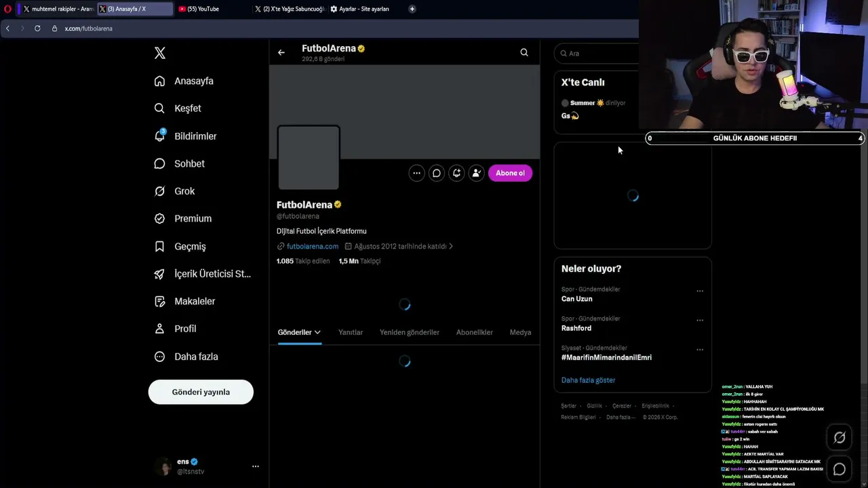The image size is (868, 488).
Task: Open the floating chat bubble button
Action: tap(840, 469)
